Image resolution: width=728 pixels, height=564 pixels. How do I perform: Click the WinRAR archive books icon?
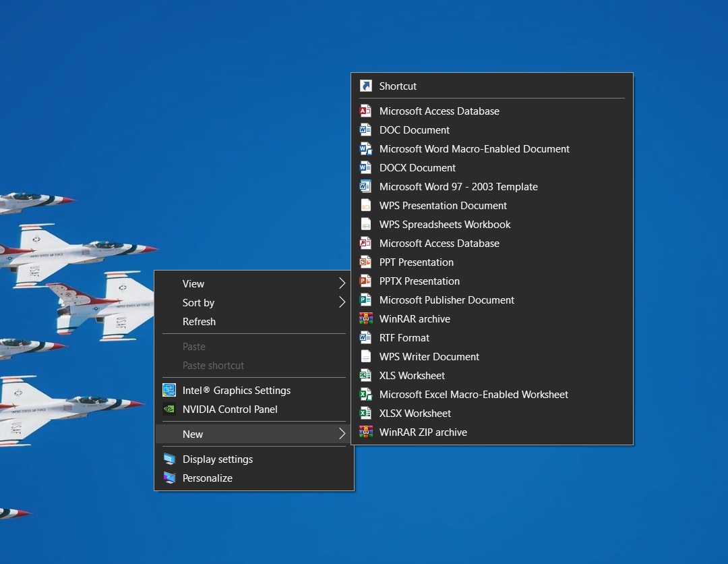pyautogui.click(x=366, y=318)
